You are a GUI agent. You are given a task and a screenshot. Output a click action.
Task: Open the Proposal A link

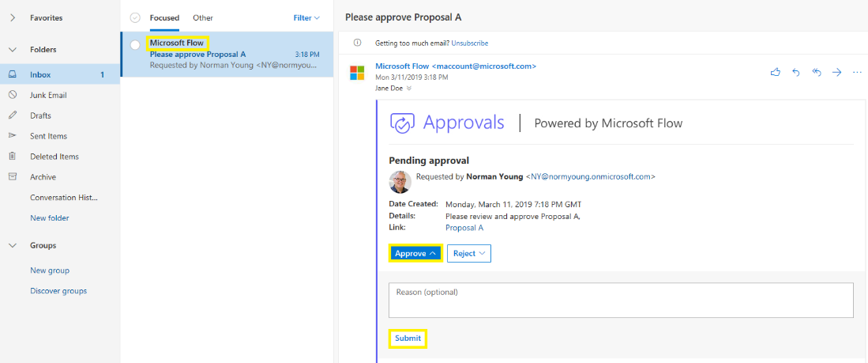(464, 228)
